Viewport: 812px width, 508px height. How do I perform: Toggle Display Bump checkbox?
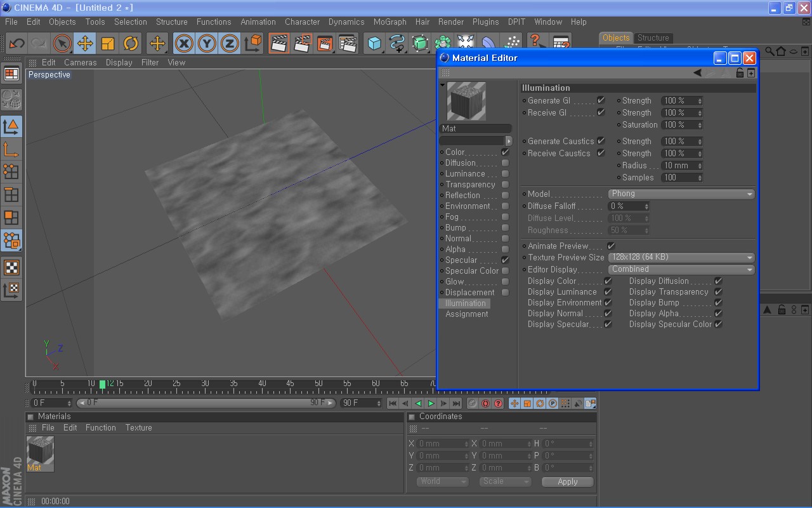pyautogui.click(x=718, y=302)
